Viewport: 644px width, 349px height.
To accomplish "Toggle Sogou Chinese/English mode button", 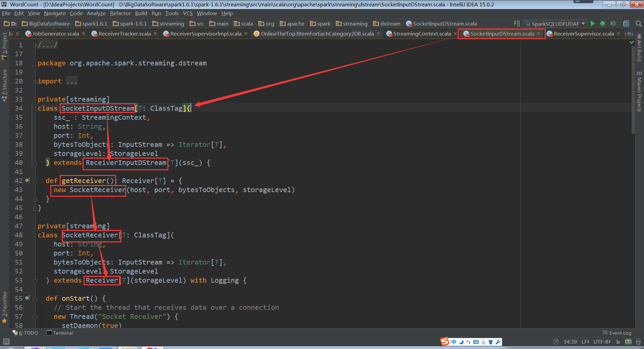I will coord(454,342).
